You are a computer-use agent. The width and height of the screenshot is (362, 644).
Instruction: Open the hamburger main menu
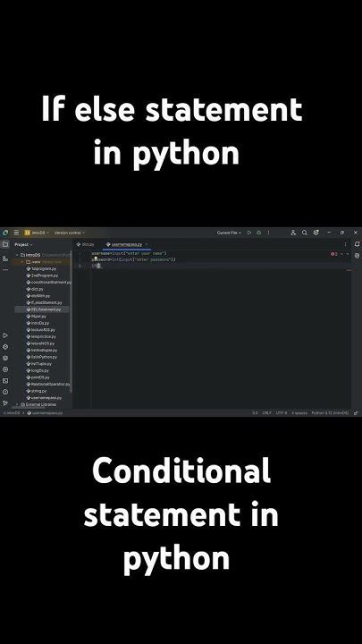click(16, 233)
